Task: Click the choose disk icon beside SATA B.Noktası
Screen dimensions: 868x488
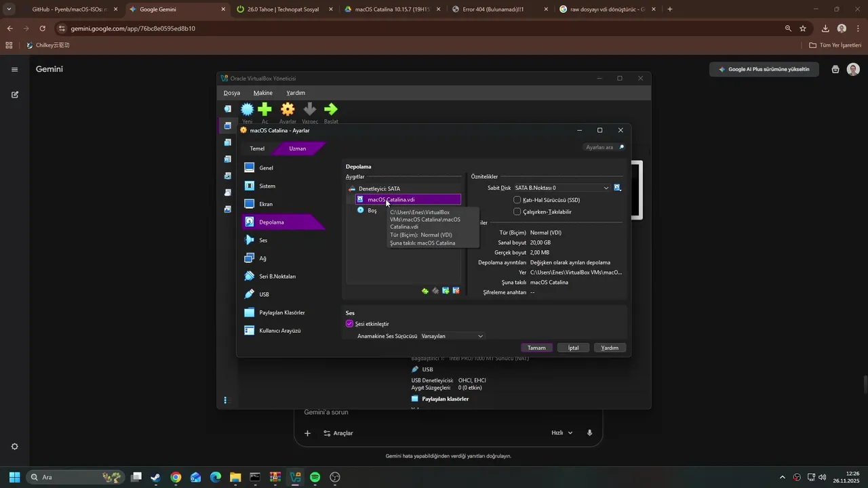Action: pyautogui.click(x=617, y=188)
